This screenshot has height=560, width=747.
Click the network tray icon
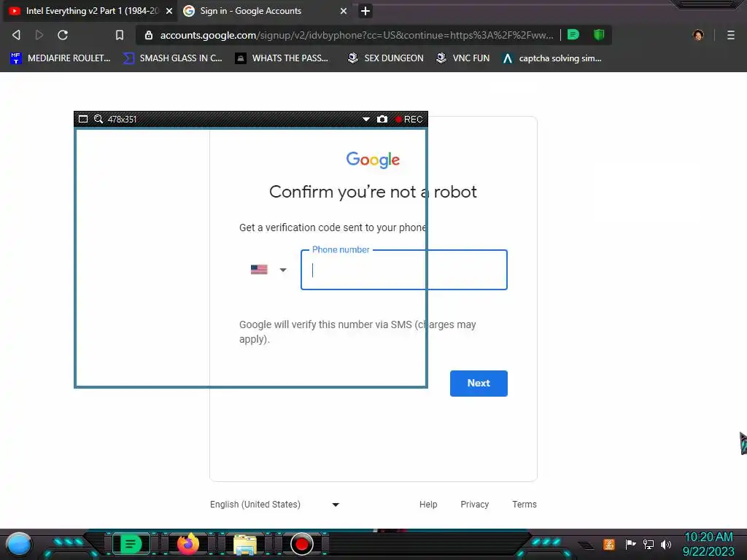coord(649,544)
